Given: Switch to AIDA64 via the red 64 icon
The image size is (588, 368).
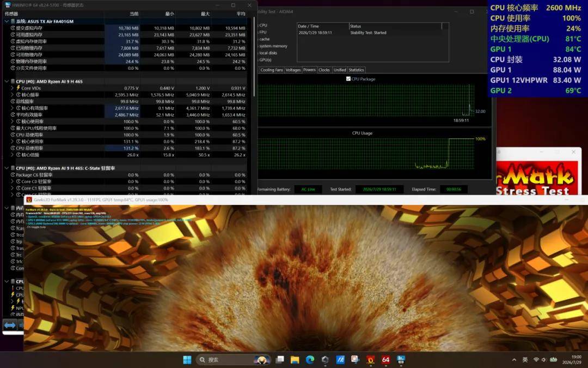Looking at the screenshot, I should coord(385,360).
